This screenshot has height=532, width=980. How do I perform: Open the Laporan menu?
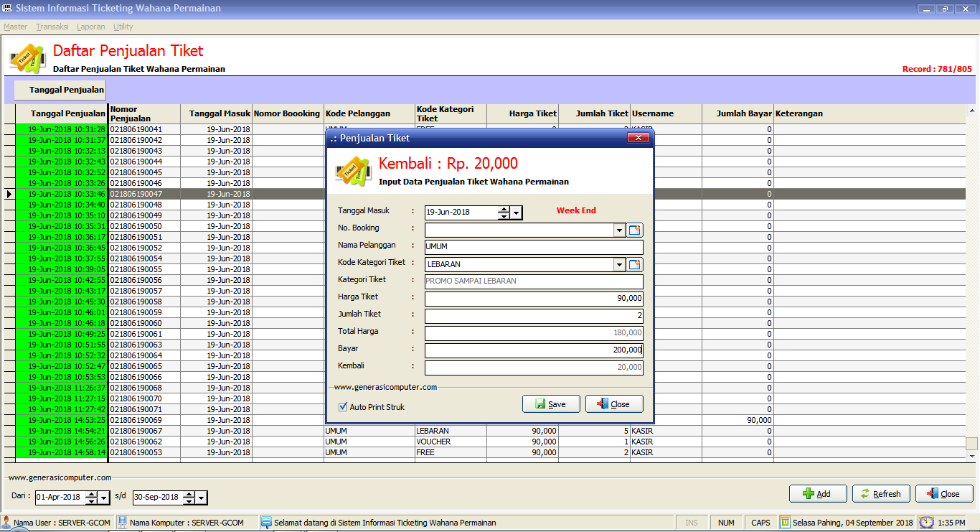[90, 27]
